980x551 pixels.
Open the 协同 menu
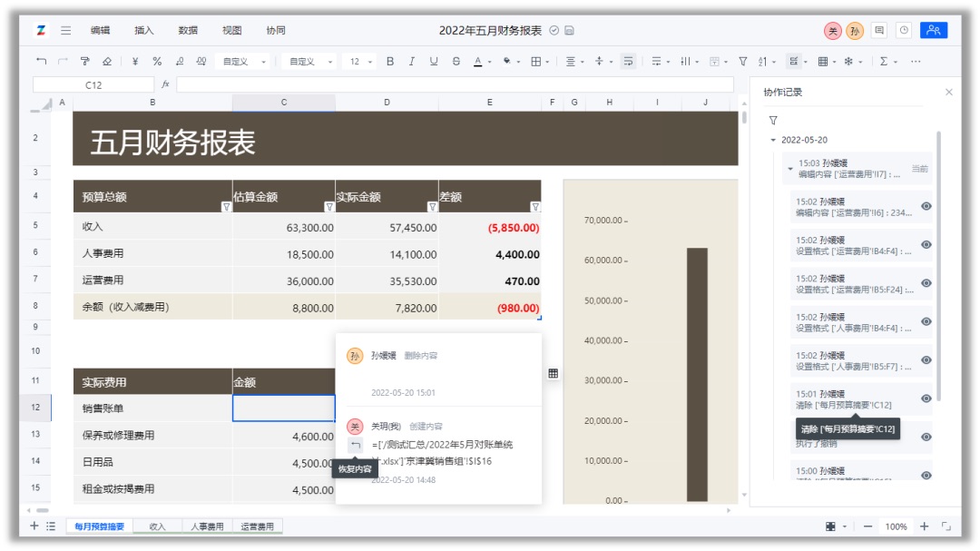[276, 30]
